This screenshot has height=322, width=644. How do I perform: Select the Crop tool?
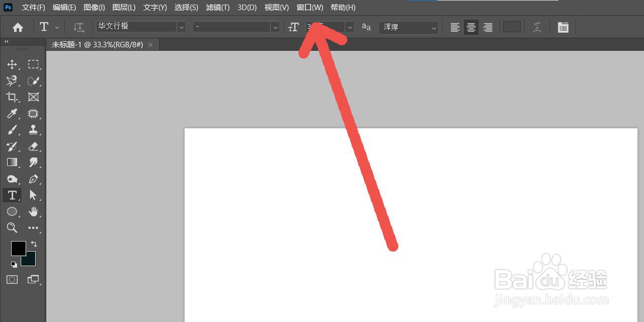click(x=12, y=97)
